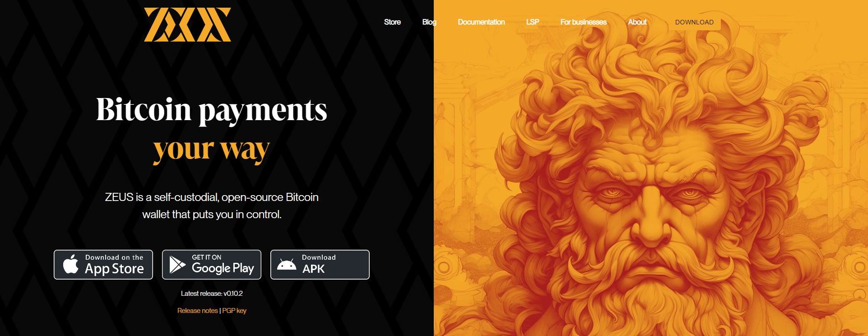This screenshot has width=868, height=336.
Task: Open the PGP key link
Action: click(234, 311)
